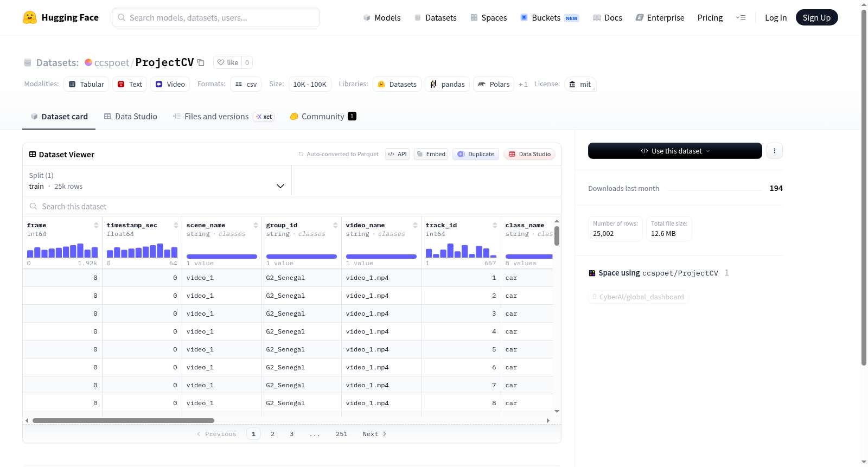Screen dimensions: 868x467
Task: Click the Video modality tag
Action: tap(170, 84)
